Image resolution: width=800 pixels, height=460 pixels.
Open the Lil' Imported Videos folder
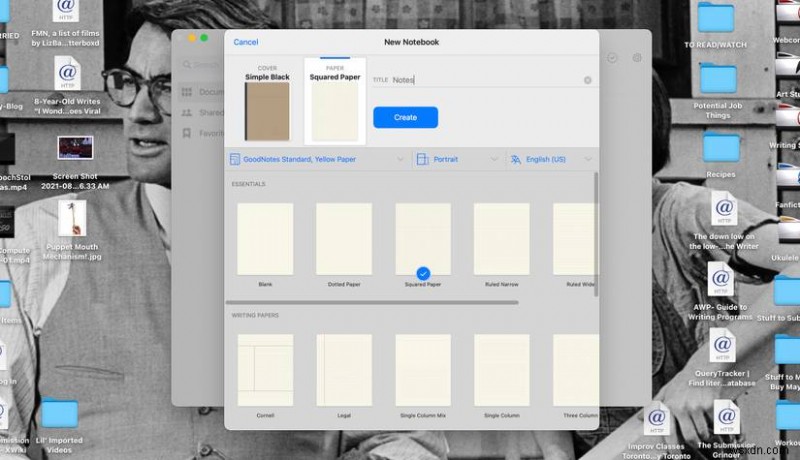[59, 426]
